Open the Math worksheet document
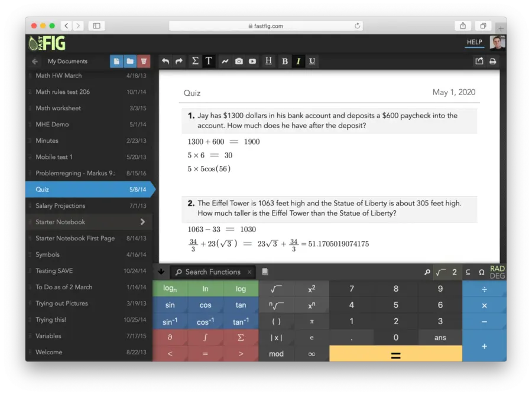 point(89,108)
